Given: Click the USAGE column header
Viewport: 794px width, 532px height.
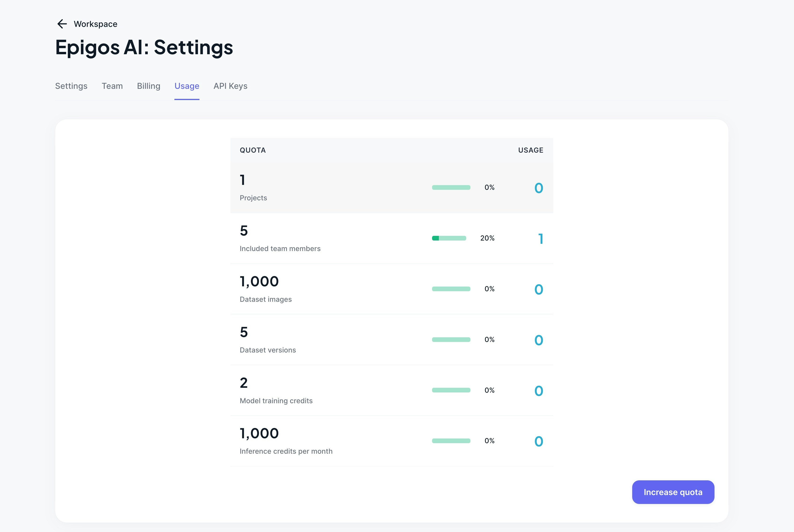Looking at the screenshot, I should pos(530,150).
